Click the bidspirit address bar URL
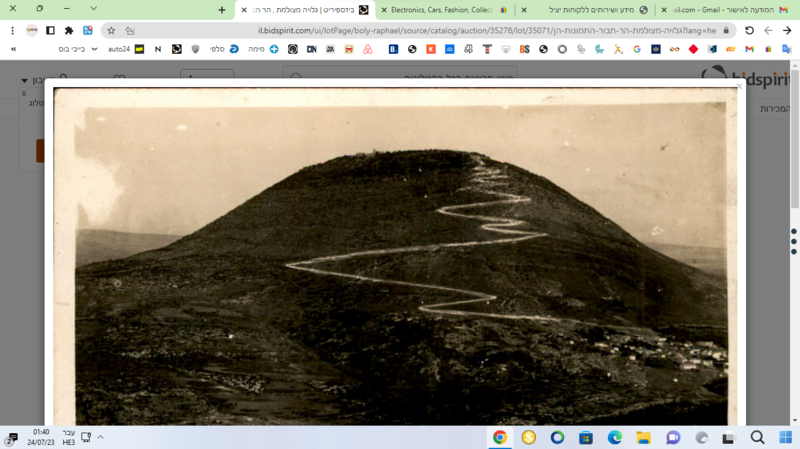 tap(487, 31)
